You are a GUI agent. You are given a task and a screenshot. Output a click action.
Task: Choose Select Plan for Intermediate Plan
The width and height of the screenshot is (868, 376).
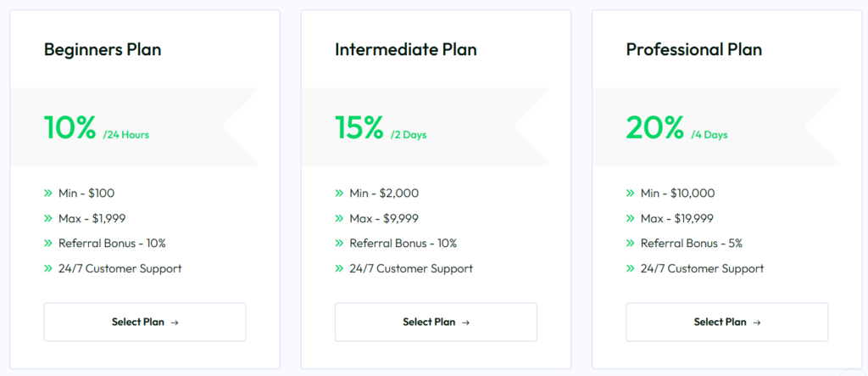tap(436, 322)
